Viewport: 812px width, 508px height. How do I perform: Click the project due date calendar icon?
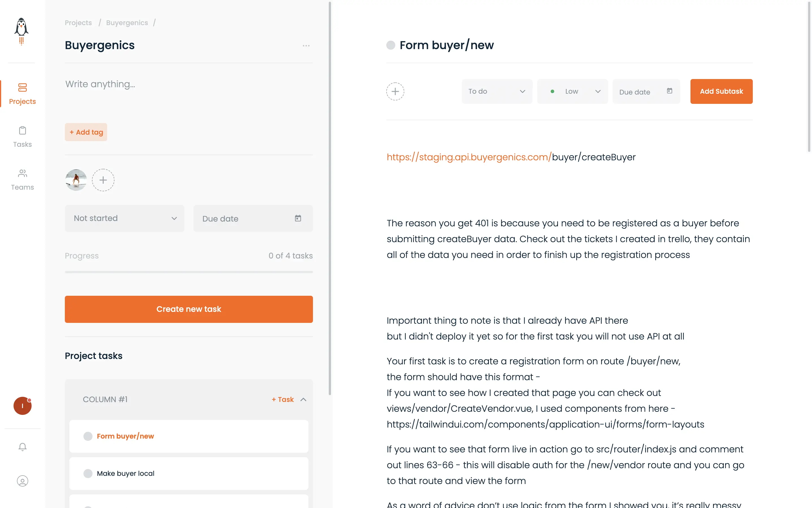point(298,218)
